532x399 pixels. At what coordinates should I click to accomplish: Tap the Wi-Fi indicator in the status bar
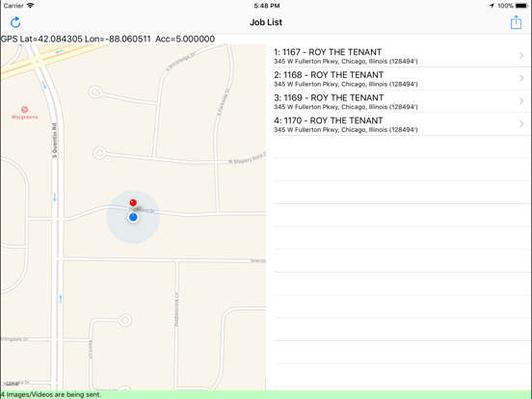(x=31, y=6)
